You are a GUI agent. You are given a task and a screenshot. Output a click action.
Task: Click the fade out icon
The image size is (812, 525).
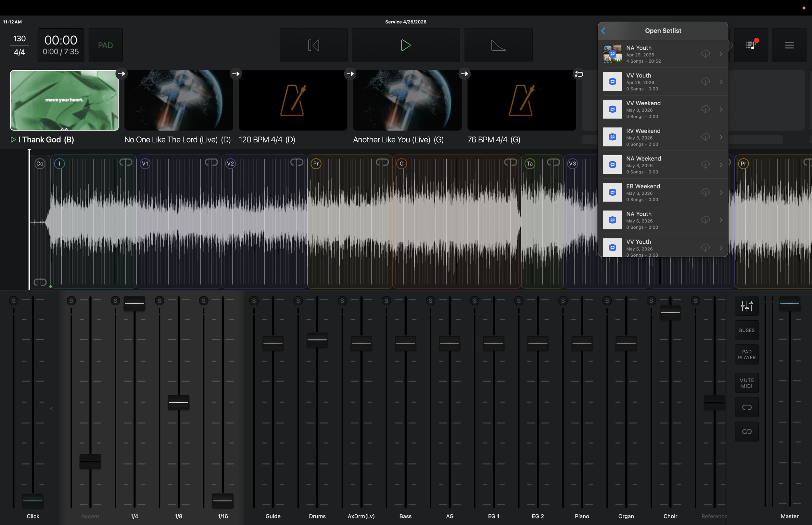click(x=498, y=45)
